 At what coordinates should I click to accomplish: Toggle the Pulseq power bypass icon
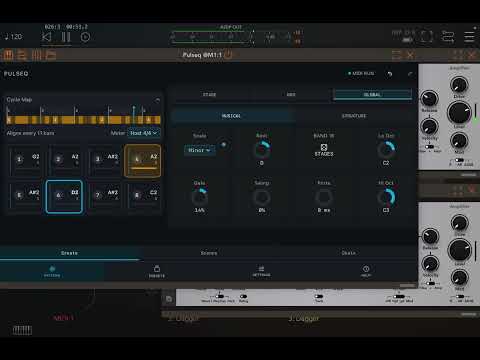pyautogui.click(x=228, y=54)
